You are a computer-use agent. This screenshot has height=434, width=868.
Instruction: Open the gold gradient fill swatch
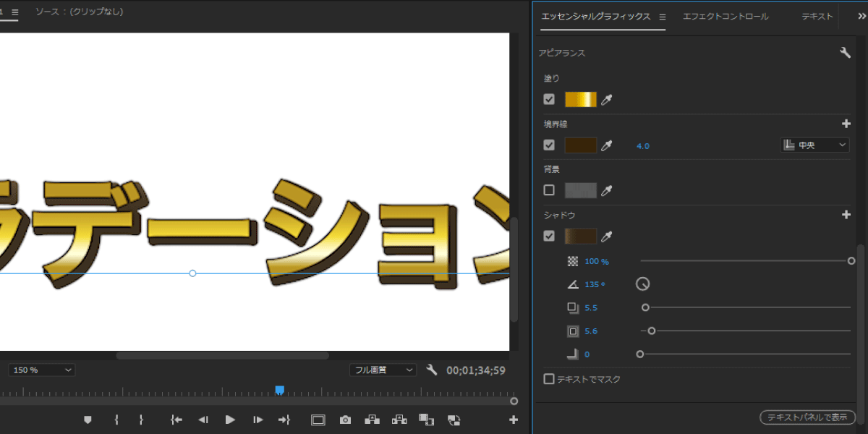tap(580, 100)
